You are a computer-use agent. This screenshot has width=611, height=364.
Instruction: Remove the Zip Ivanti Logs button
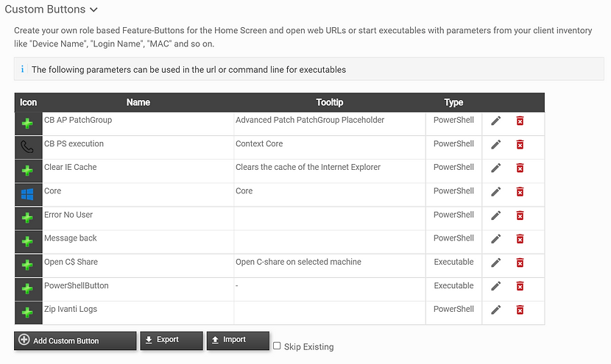[x=520, y=310]
